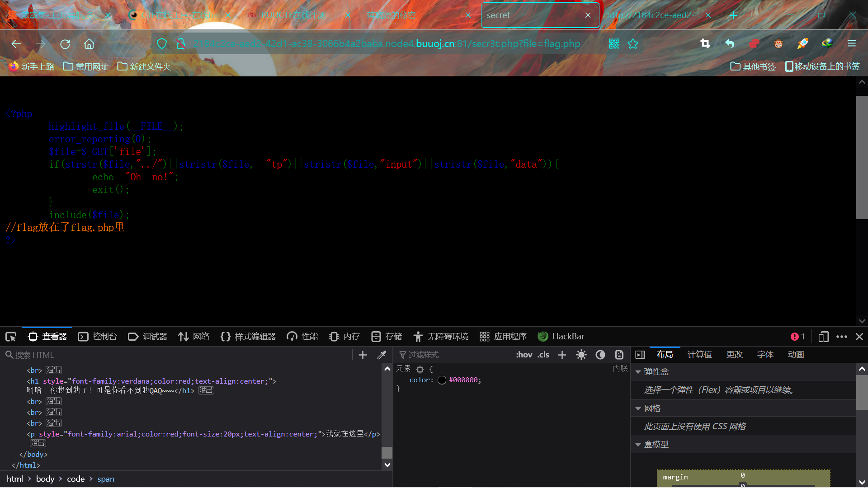Open the screenshot crop tool
868x488 pixels.
point(705,43)
